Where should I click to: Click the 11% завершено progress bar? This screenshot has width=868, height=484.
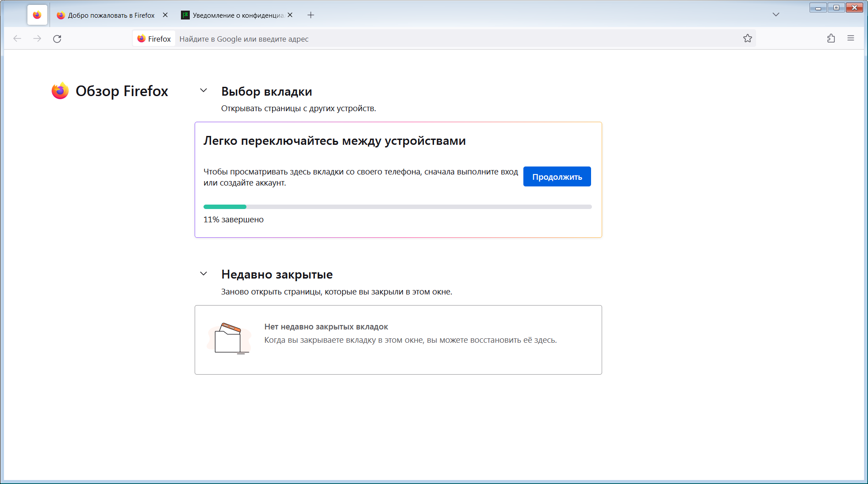[x=397, y=207]
